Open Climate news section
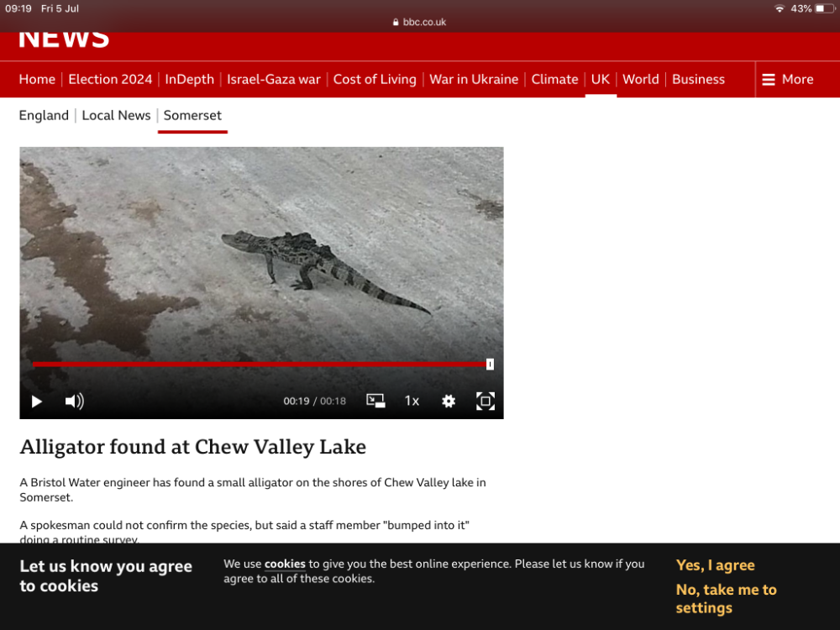 point(554,79)
